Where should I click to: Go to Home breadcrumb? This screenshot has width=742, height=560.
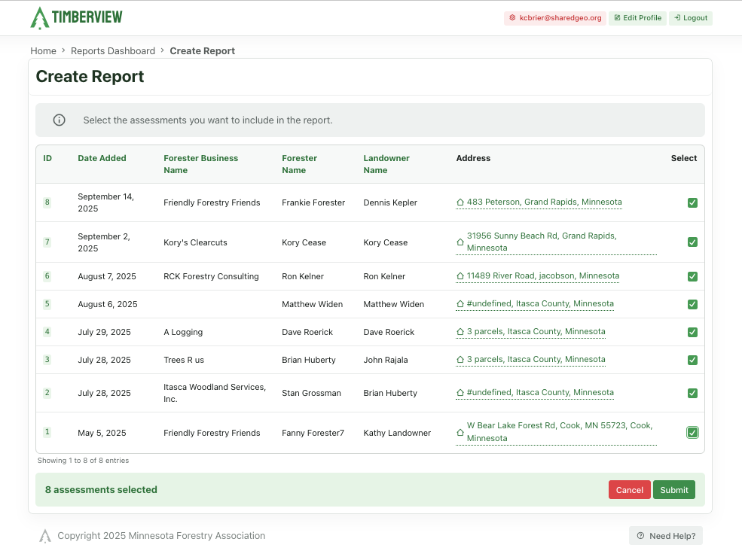pyautogui.click(x=43, y=50)
